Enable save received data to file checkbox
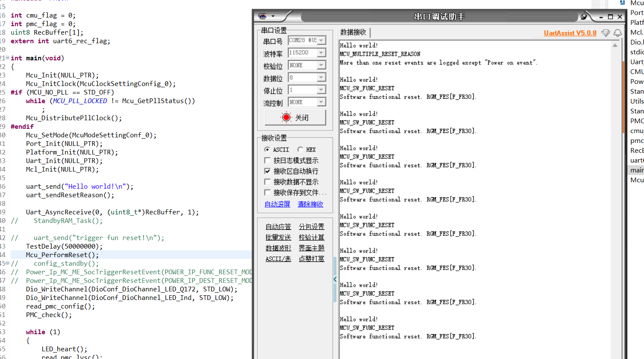Image resolution: width=644 pixels, height=359 pixels. pyautogui.click(x=268, y=193)
